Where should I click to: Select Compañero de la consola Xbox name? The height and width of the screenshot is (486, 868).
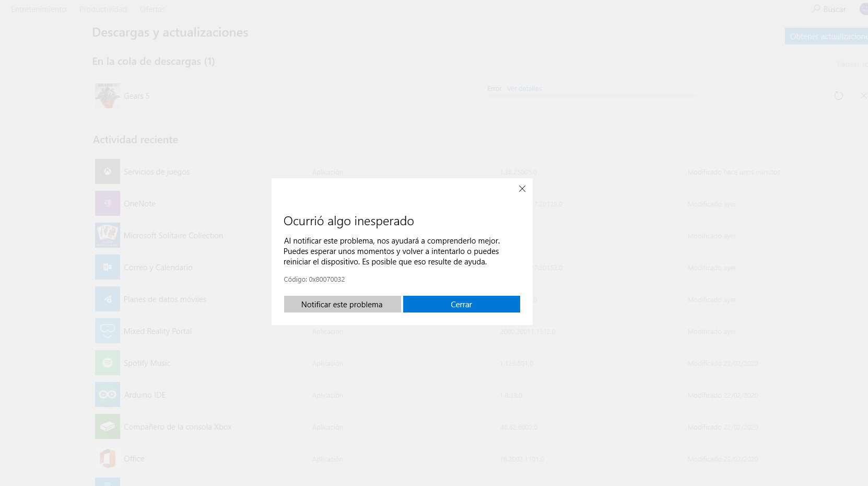(178, 427)
